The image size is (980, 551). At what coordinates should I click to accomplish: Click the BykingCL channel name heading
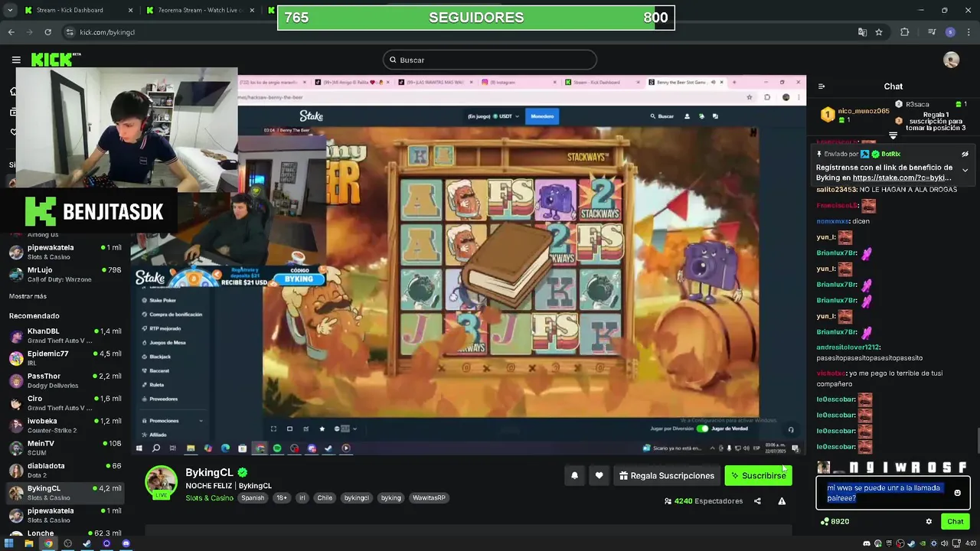tap(209, 472)
